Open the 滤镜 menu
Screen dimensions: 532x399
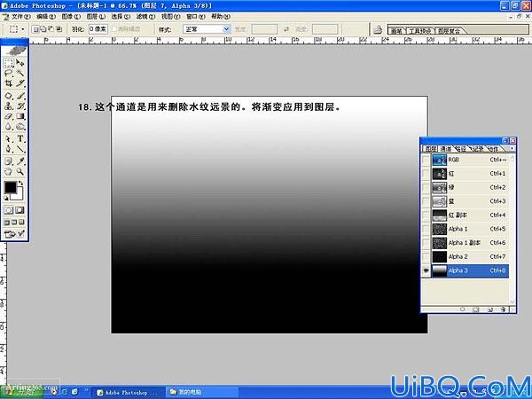(145, 17)
